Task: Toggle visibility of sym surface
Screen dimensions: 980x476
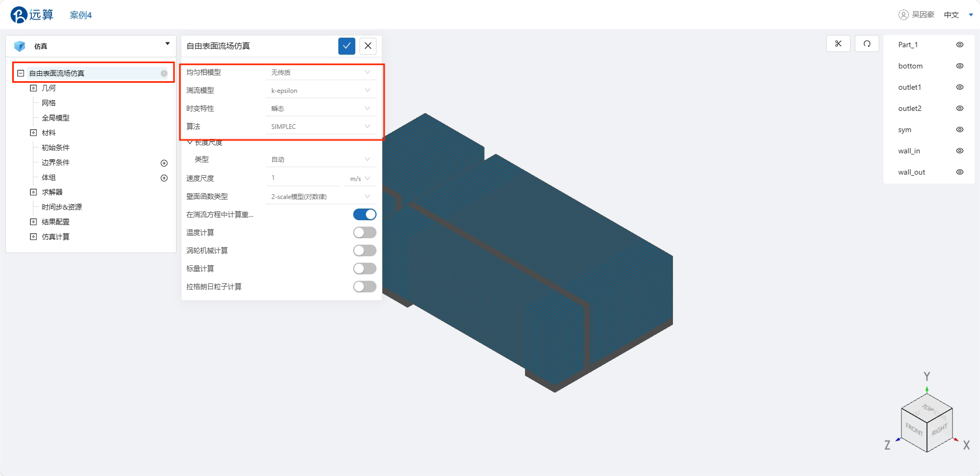Action: (x=960, y=129)
